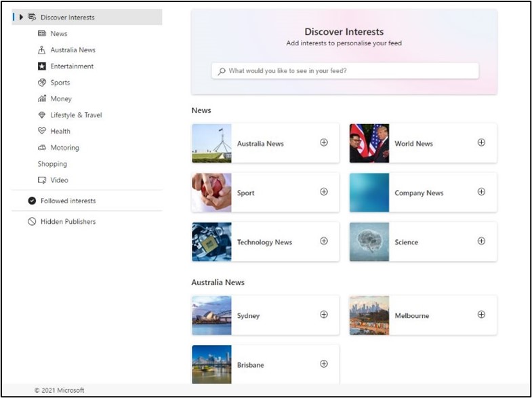The width and height of the screenshot is (532, 398).
Task: Click the Science brain thumbnail
Action: [369, 241]
